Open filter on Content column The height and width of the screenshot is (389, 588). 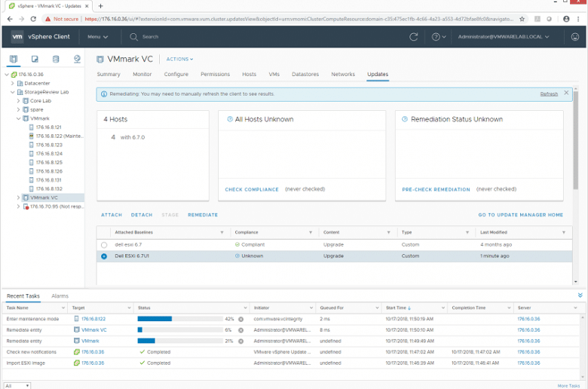(388, 233)
